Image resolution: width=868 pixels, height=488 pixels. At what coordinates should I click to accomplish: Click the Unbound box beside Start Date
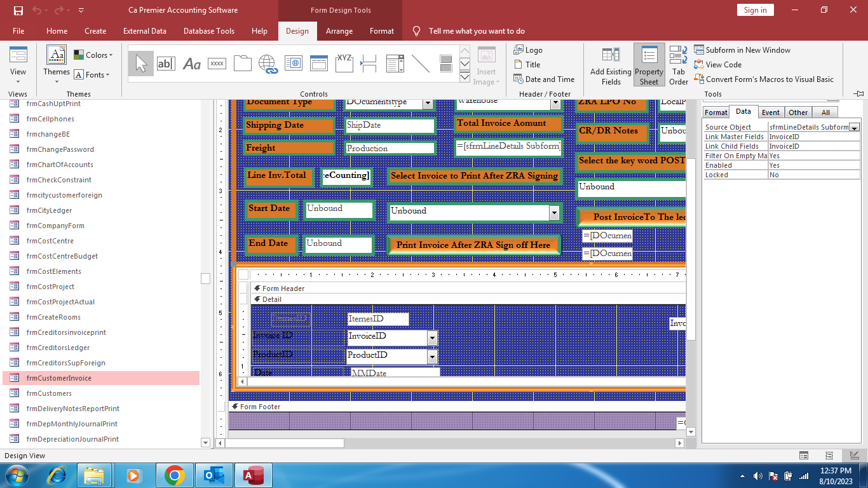[x=339, y=210]
